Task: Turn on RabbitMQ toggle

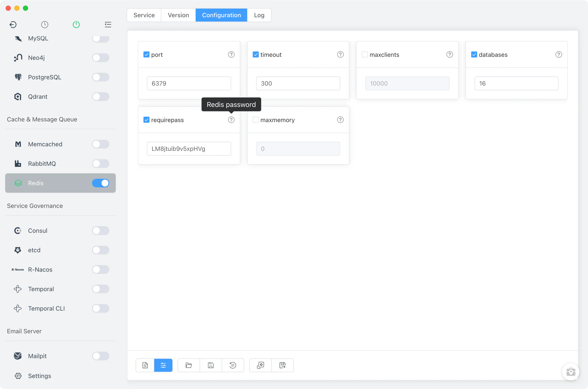Action: [101, 163]
